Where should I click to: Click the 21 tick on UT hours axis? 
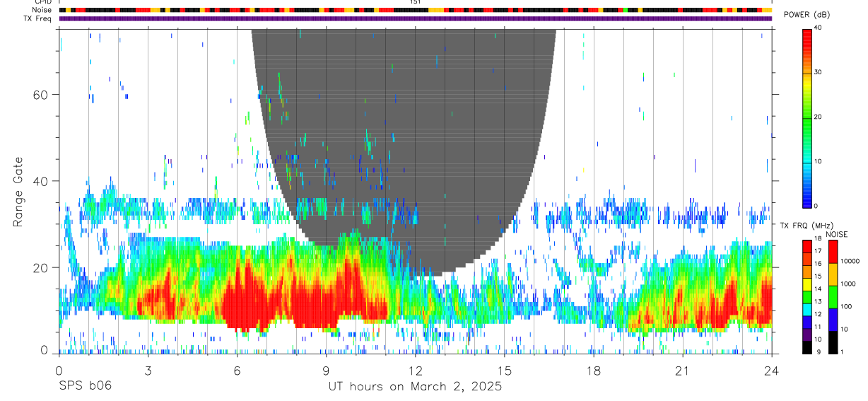click(683, 370)
